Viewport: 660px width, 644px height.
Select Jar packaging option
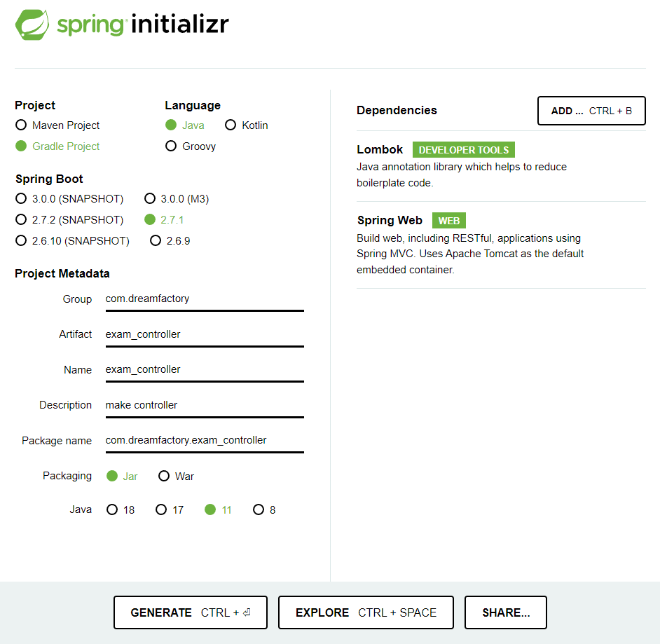122,476
